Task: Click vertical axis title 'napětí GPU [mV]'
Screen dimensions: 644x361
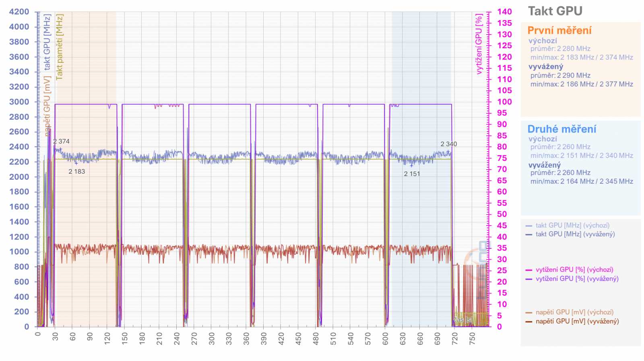Action: pyautogui.click(x=47, y=105)
